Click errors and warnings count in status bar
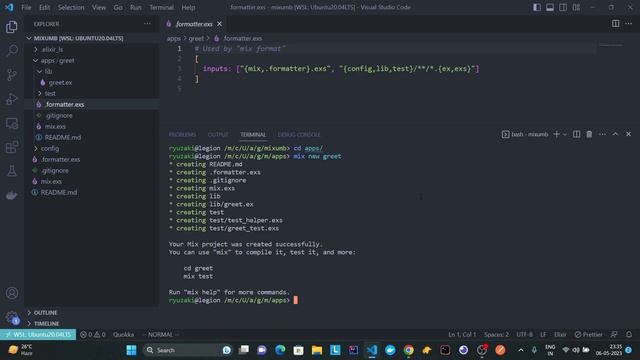 click(93, 335)
